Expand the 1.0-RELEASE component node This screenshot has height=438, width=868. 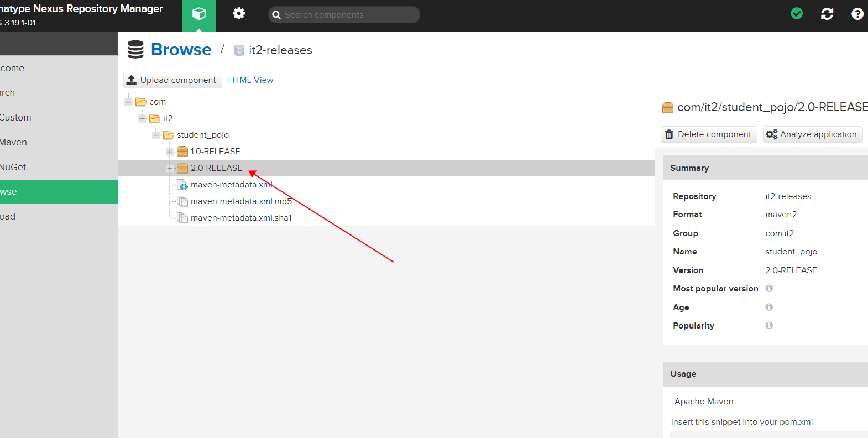(x=170, y=152)
